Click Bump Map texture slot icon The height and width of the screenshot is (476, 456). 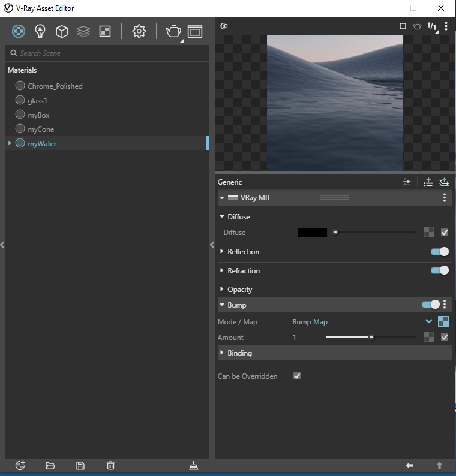(443, 321)
